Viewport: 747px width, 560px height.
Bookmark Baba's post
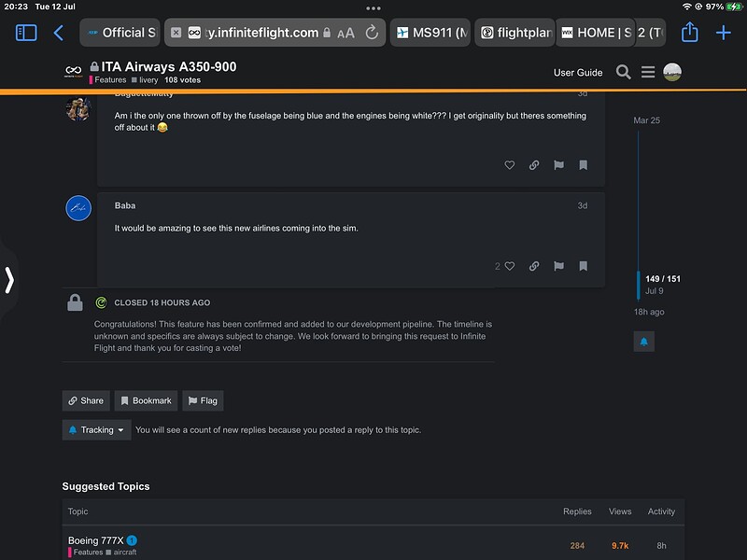[x=583, y=266]
